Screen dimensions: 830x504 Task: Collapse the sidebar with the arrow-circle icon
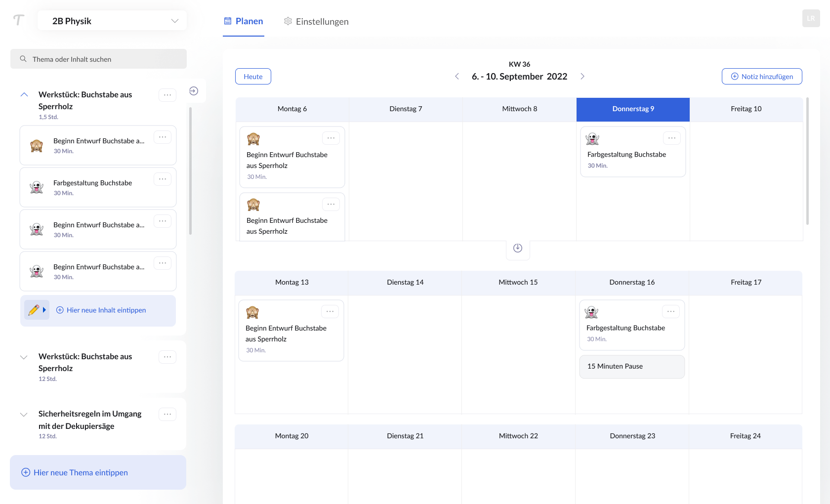(194, 91)
